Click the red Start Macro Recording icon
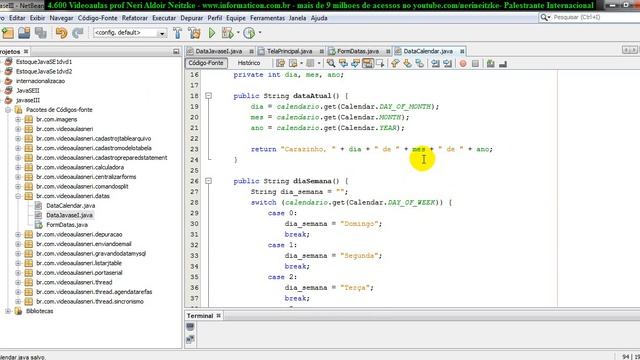This screenshot has width=640, height=360. (463, 63)
